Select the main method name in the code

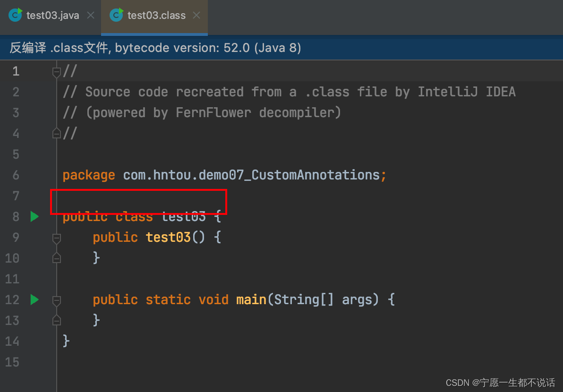click(251, 299)
